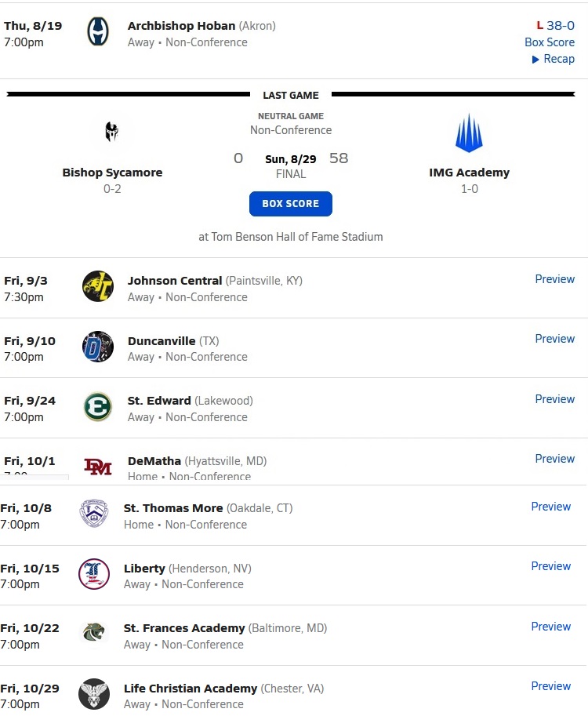Image resolution: width=588 pixels, height=716 pixels.
Task: Click the Bishop Sycamore helmet logo
Action: [112, 132]
